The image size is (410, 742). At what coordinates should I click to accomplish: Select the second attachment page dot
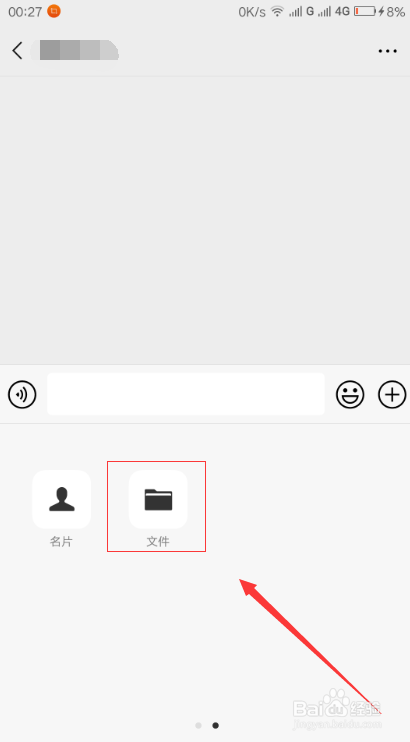[x=215, y=725]
